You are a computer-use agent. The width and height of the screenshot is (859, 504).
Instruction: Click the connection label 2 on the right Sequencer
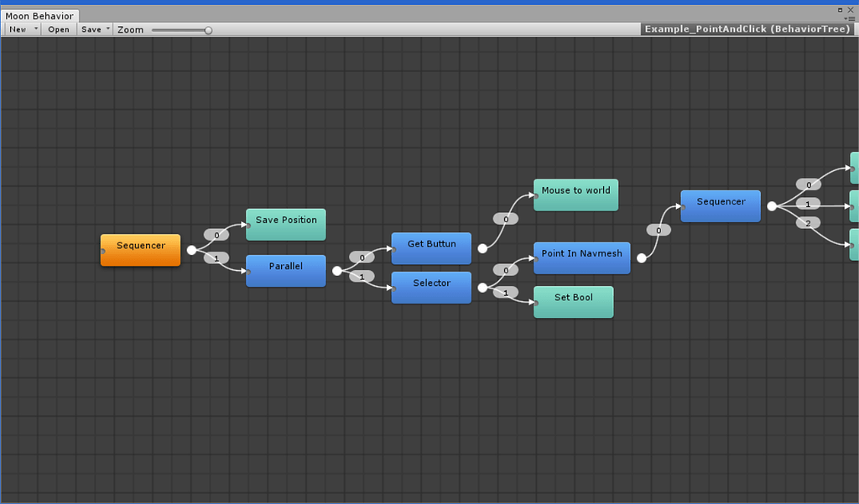(807, 222)
